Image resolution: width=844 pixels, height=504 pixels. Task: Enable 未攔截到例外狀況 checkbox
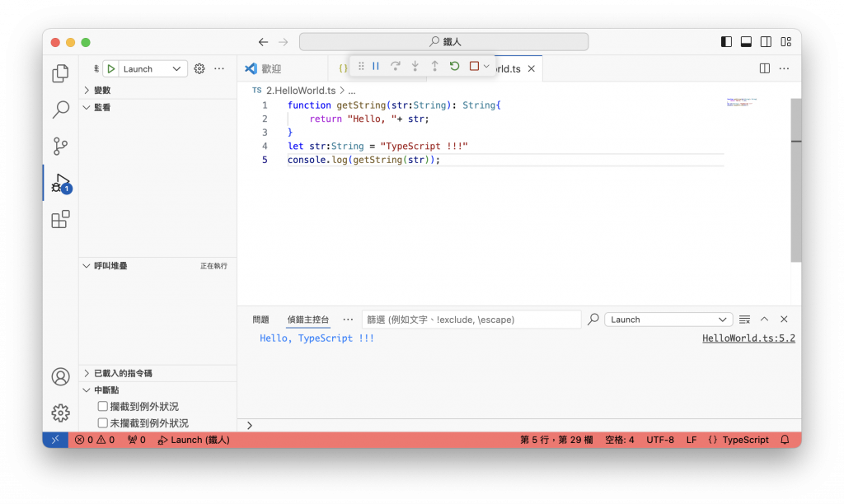click(x=103, y=422)
